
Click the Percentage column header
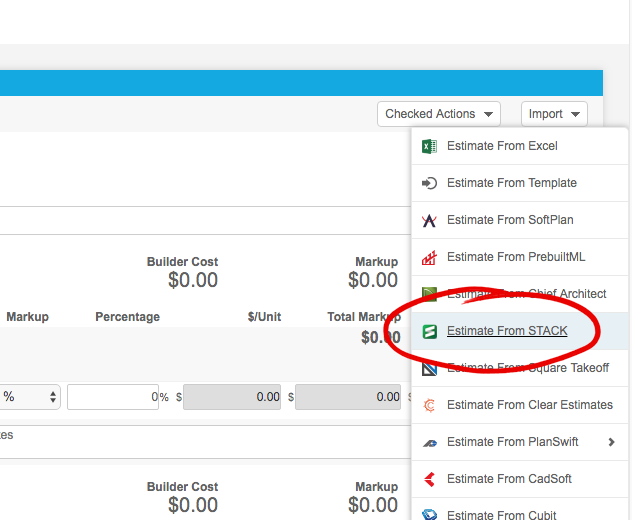click(x=127, y=317)
